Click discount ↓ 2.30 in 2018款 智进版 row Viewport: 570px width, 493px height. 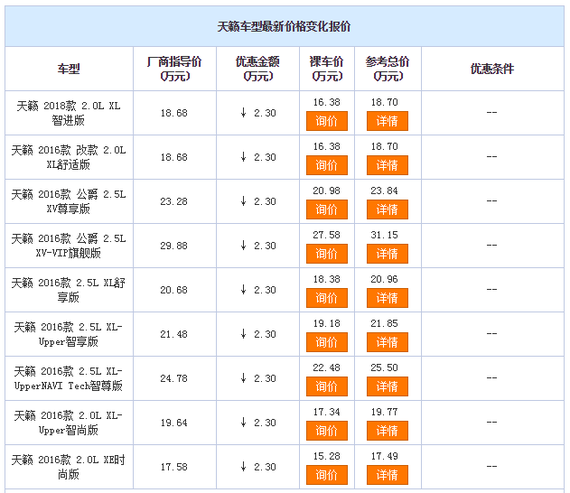pyautogui.click(x=258, y=113)
